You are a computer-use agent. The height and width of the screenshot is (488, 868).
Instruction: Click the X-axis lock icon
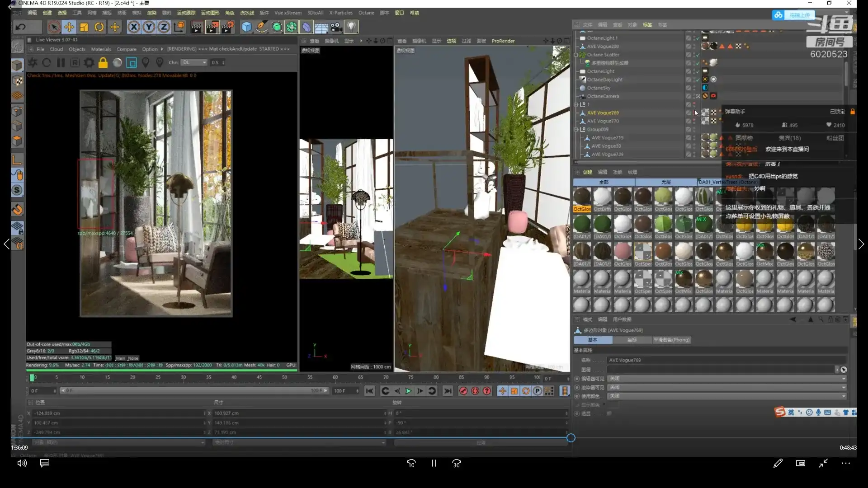[133, 27]
